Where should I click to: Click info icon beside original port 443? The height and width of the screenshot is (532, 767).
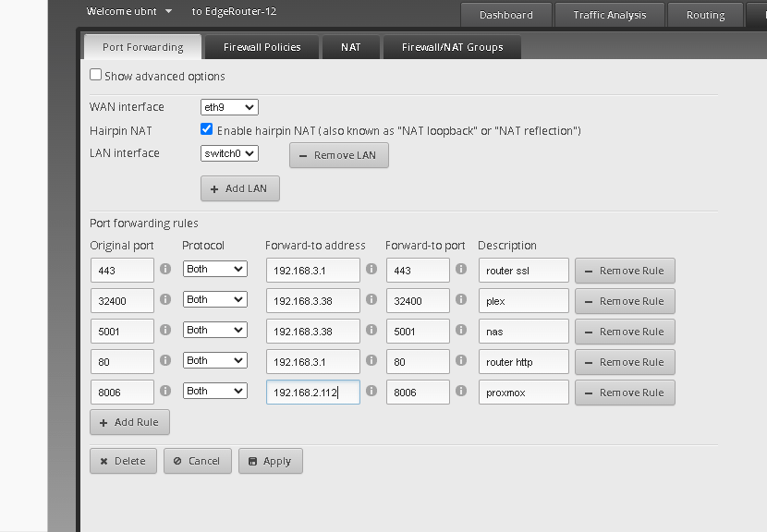165,269
